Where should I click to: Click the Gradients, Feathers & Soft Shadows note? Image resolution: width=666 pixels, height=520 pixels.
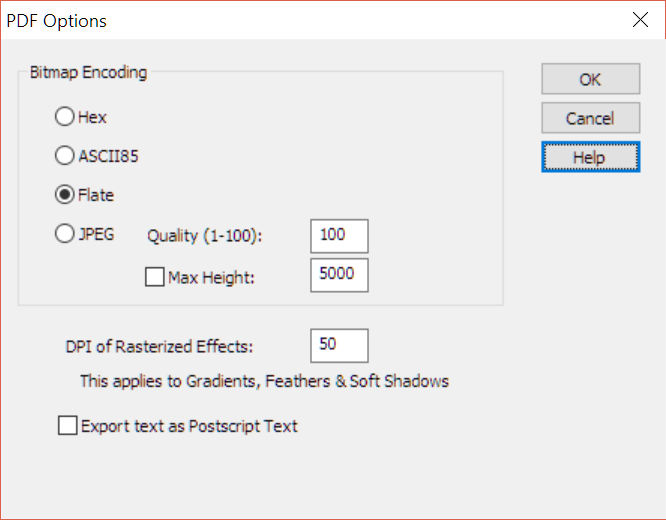click(264, 381)
